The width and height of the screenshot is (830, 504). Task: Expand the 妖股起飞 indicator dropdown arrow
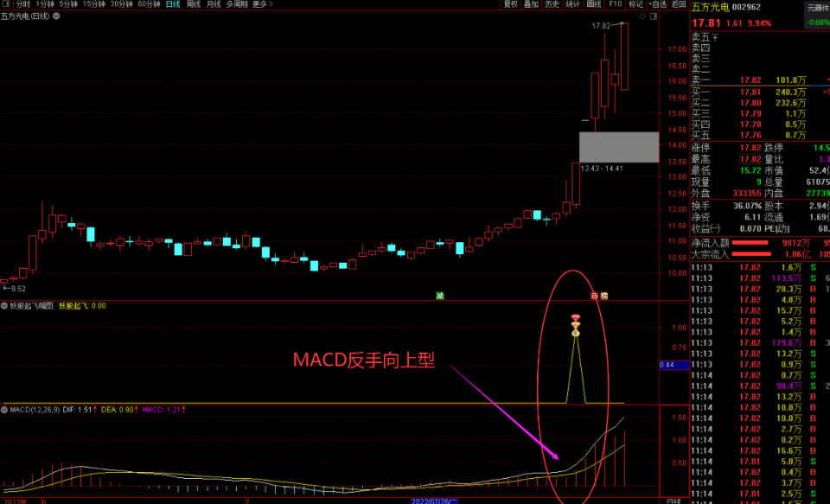coord(4,306)
